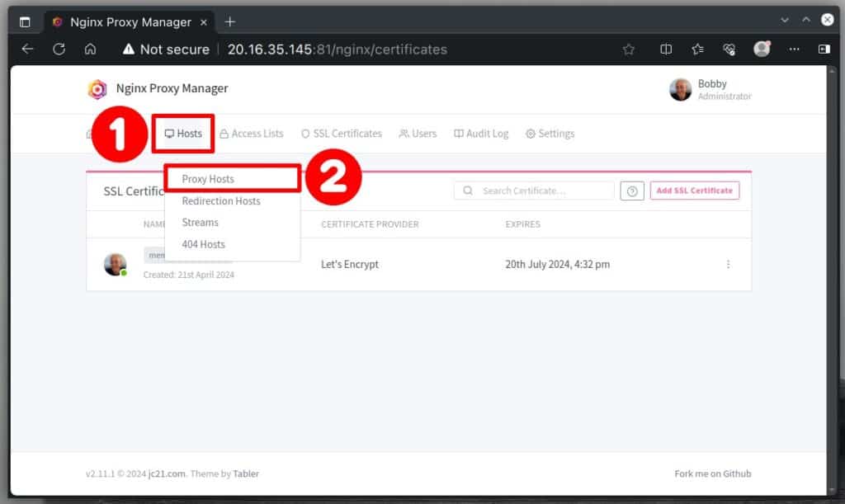Close the Nginx Proxy Manager tab
The height and width of the screenshot is (504, 845).
pyautogui.click(x=204, y=22)
